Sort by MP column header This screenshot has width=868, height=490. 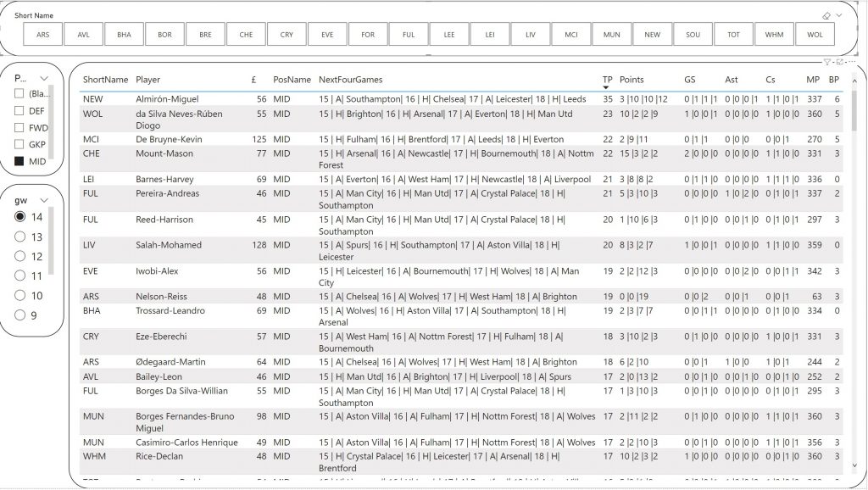pos(813,80)
